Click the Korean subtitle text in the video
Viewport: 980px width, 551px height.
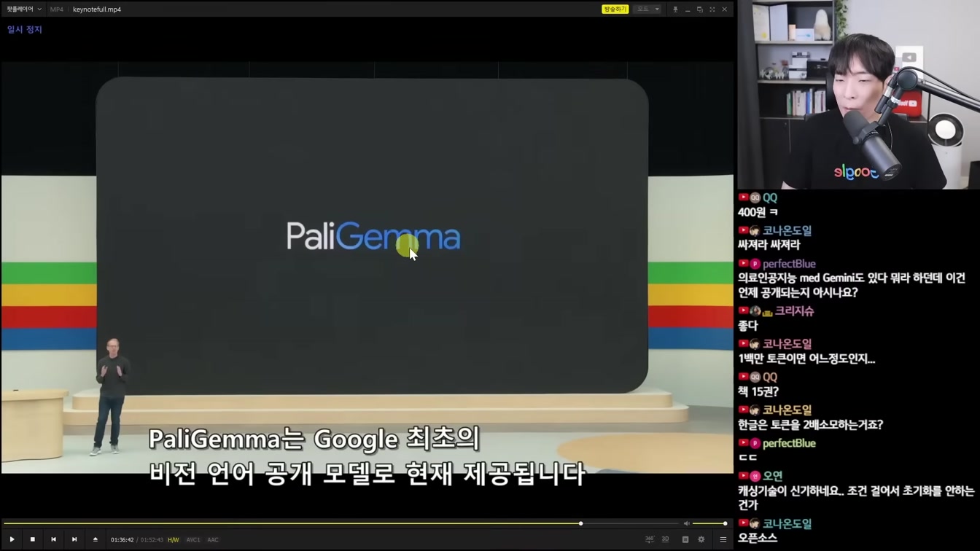point(367,457)
